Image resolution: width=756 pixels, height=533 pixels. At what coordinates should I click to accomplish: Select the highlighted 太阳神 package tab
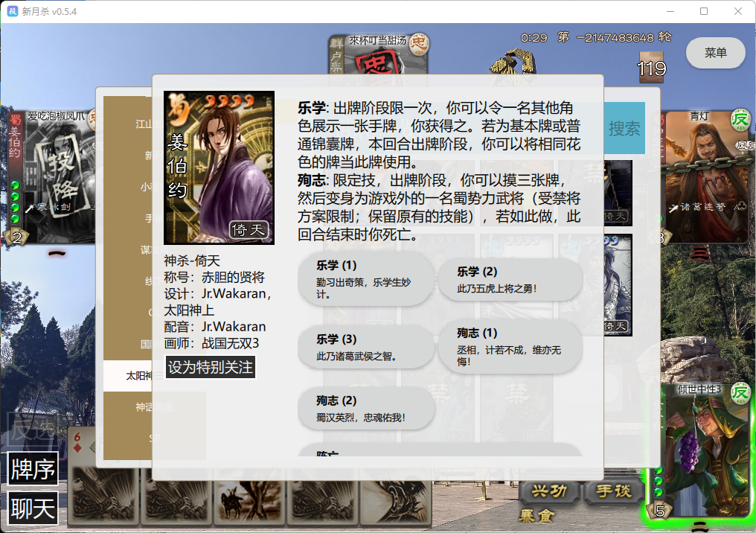pos(128,376)
